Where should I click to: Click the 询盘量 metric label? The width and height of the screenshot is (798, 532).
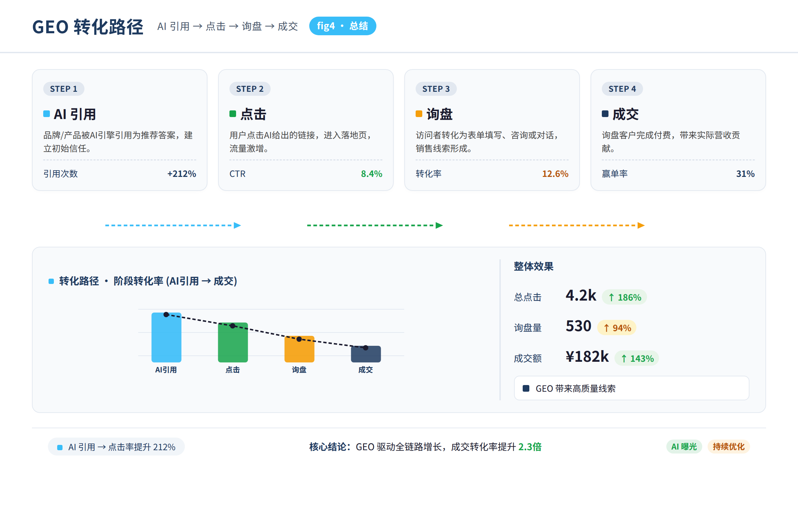[x=528, y=328]
